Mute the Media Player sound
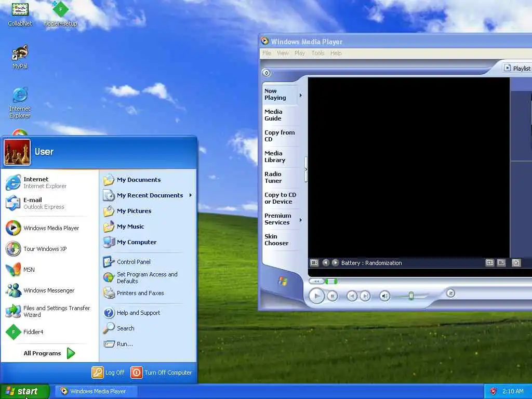This screenshot has height=399, width=532. point(385,296)
